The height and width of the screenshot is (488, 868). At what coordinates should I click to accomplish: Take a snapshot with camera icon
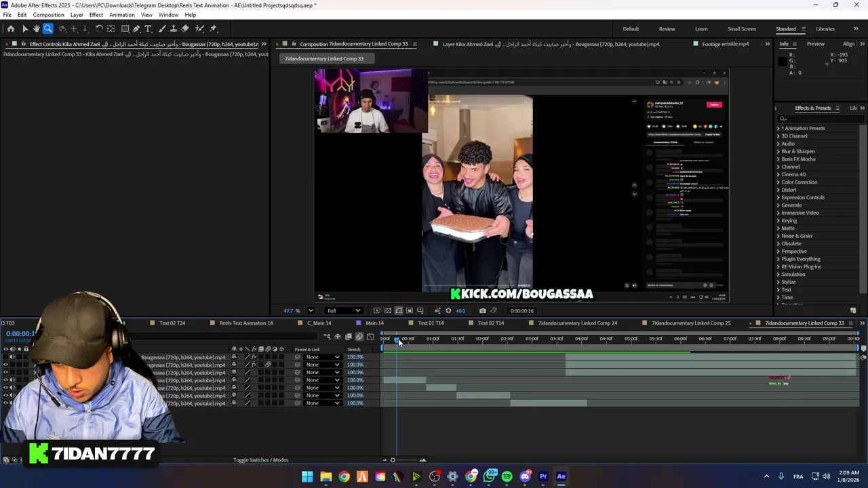[482, 310]
